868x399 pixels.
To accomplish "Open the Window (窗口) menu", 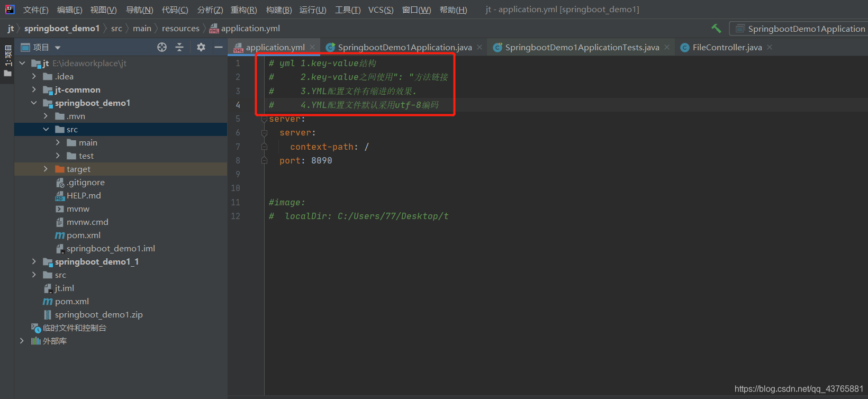I will point(417,10).
